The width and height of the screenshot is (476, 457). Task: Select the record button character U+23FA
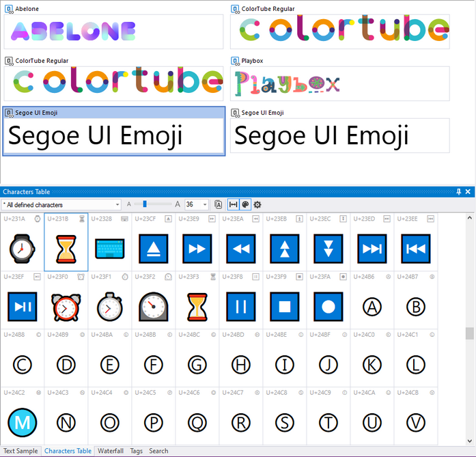[x=328, y=300]
